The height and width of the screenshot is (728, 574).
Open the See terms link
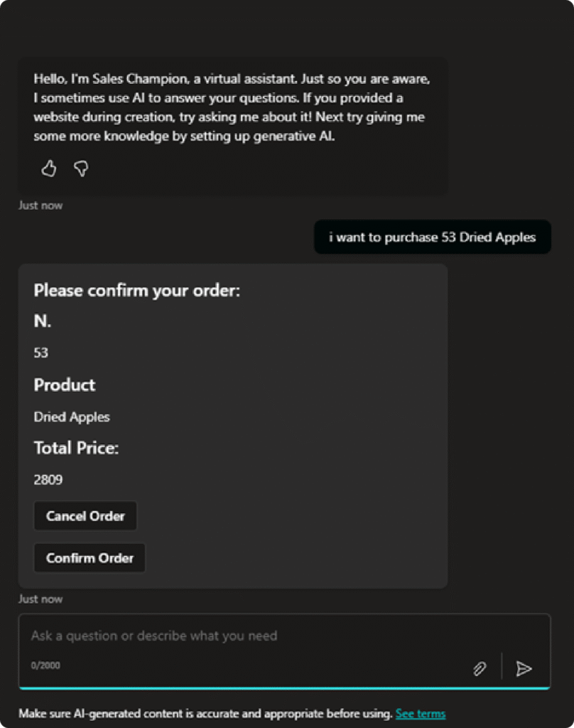[x=421, y=713]
